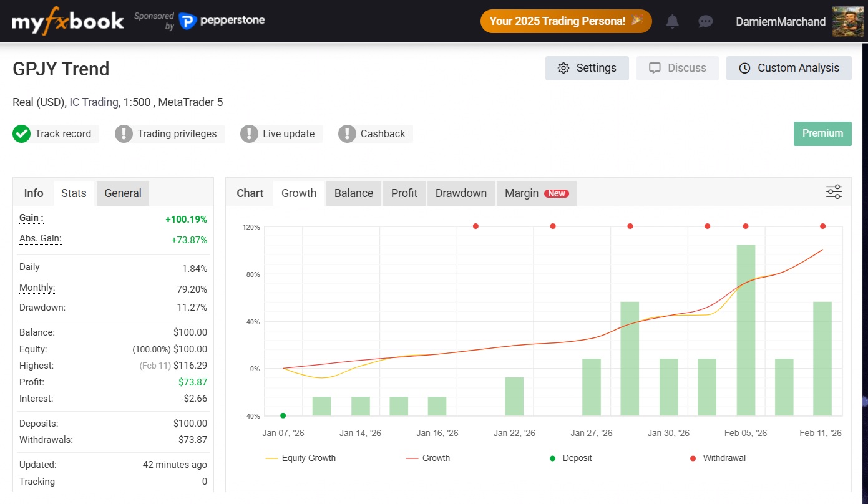
Task: Select the Stats tab
Action: click(x=74, y=193)
